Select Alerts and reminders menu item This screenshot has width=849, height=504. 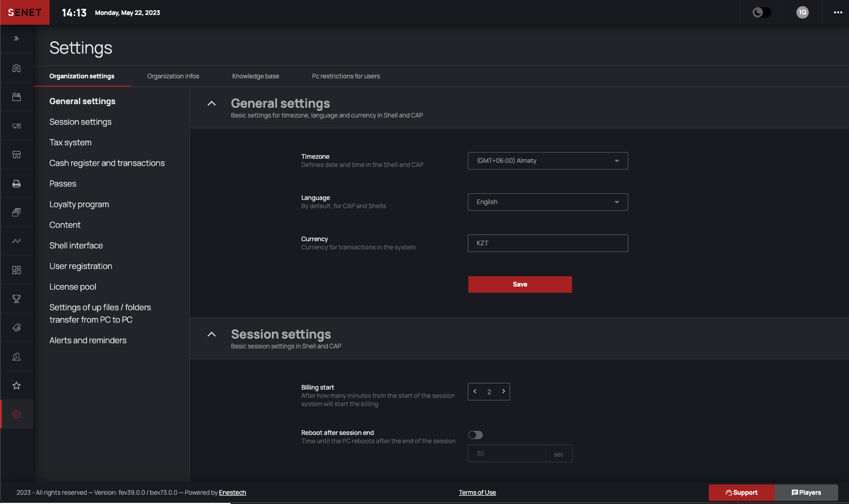point(88,341)
